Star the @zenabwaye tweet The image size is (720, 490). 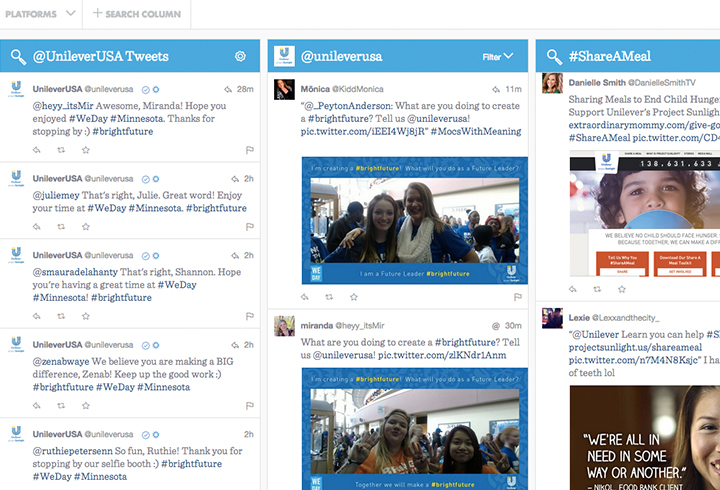86,406
